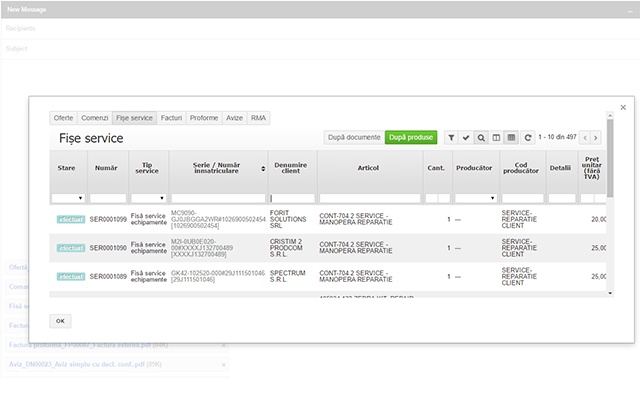
Task: Minimize the New Message window
Action: click(x=630, y=11)
